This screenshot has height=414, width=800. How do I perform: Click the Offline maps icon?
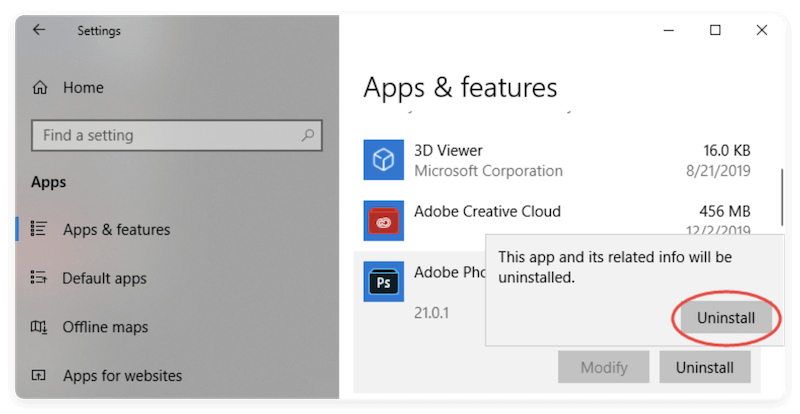tap(39, 327)
